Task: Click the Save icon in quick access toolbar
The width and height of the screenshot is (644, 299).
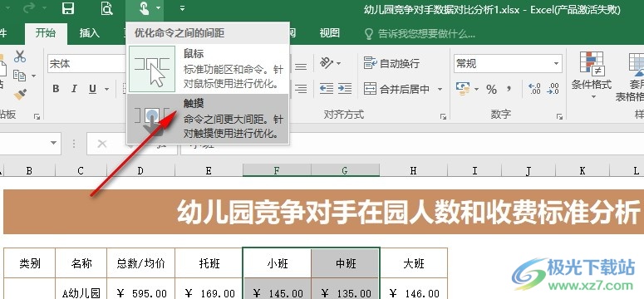Action: tap(68, 8)
